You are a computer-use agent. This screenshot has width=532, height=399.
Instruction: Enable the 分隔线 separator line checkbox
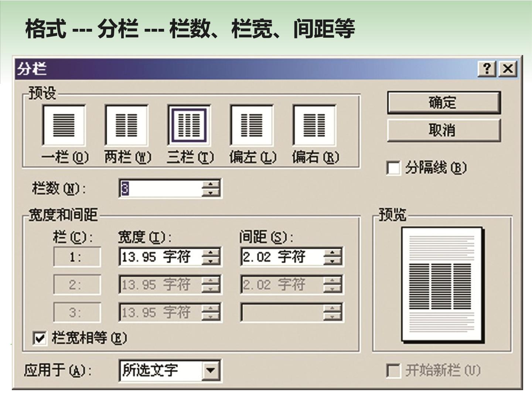click(x=393, y=168)
